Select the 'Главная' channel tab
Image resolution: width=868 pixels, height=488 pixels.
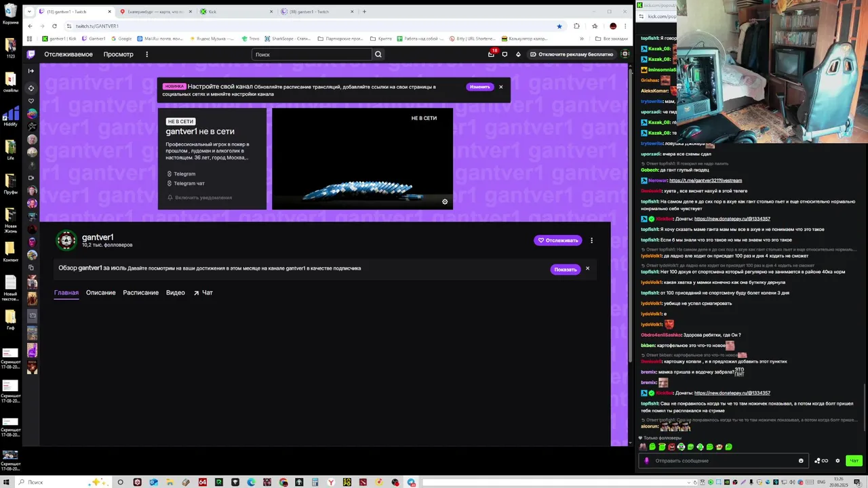tap(66, 293)
